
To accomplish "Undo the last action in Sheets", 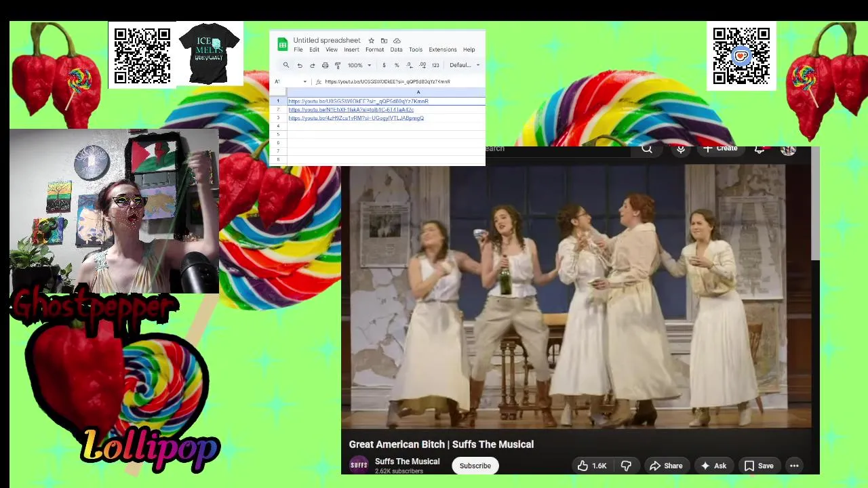I will click(x=299, y=65).
